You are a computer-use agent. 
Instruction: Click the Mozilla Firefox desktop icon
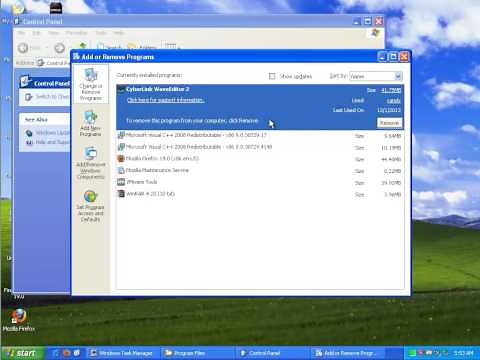19,320
